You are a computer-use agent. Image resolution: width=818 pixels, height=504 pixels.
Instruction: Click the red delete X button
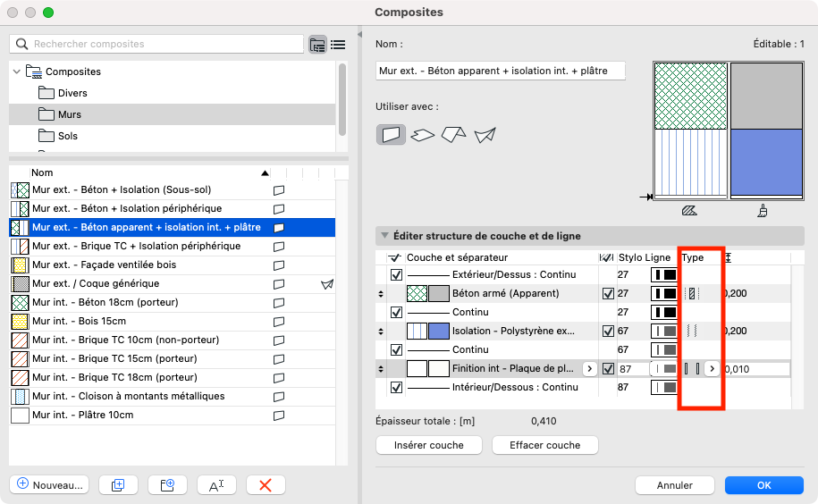266,484
